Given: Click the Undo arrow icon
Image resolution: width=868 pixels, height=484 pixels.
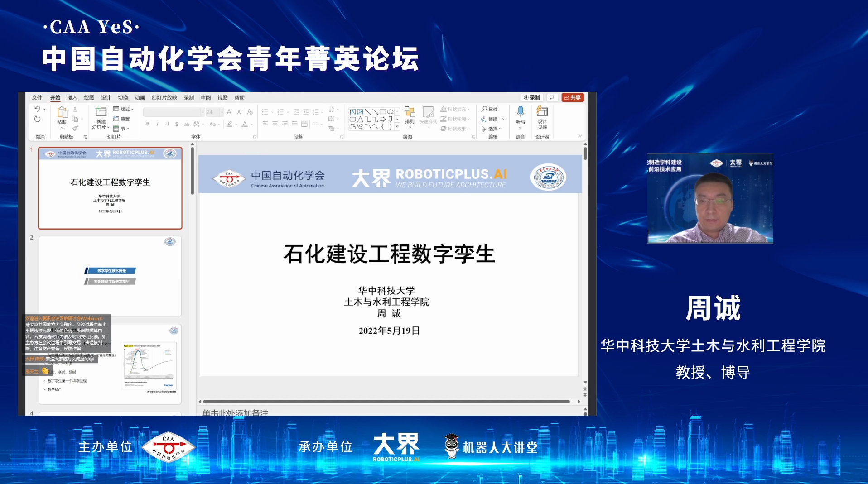Looking at the screenshot, I should 37,109.
